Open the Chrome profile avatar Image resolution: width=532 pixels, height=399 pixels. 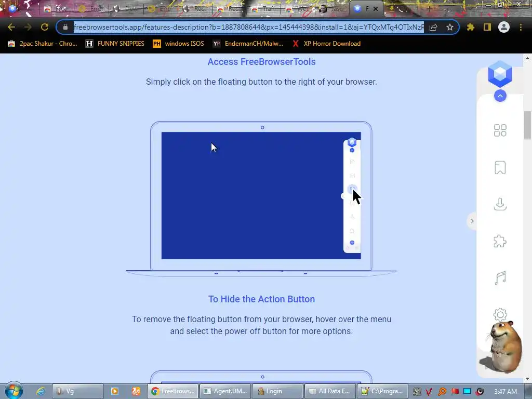(504, 27)
